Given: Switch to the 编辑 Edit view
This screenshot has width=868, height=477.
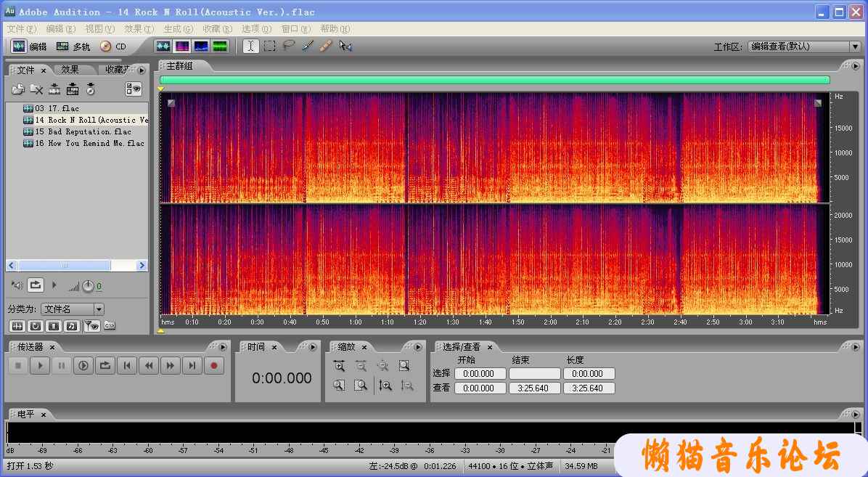Looking at the screenshot, I should coord(29,46).
